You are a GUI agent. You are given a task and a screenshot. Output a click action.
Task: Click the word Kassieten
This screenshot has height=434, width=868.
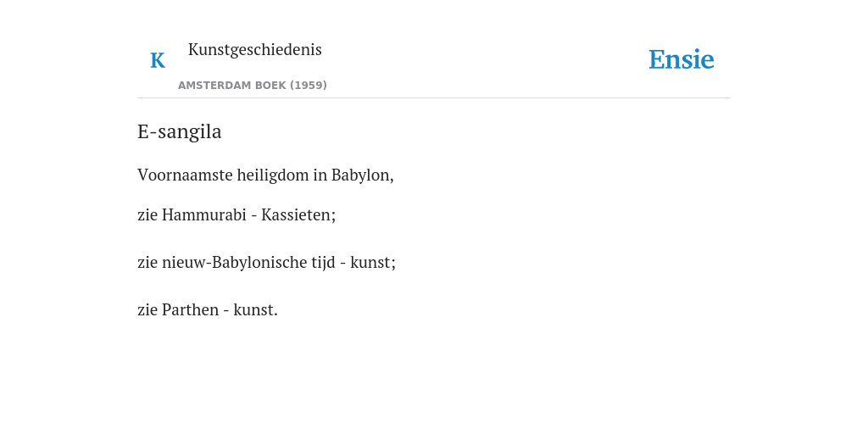[x=298, y=214]
